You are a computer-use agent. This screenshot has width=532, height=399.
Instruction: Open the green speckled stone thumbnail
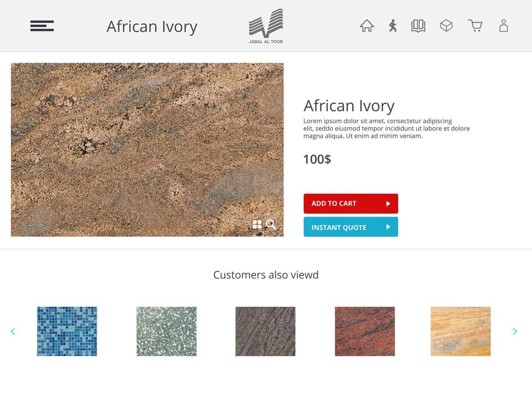coord(167,331)
